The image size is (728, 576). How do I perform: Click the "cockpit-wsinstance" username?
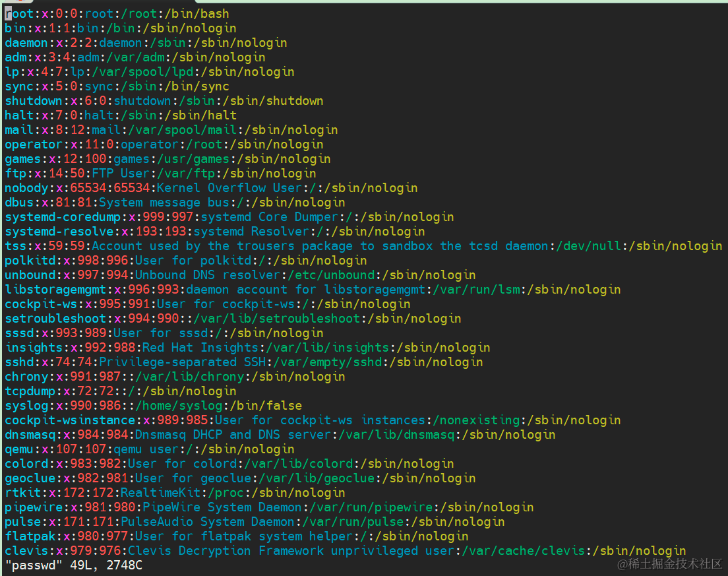[x=70, y=420]
